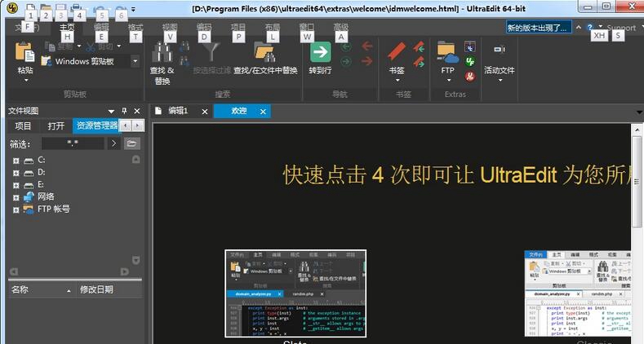Click the red left arrow in 导航 group
Screen dimensions: 644x344
(367, 46)
